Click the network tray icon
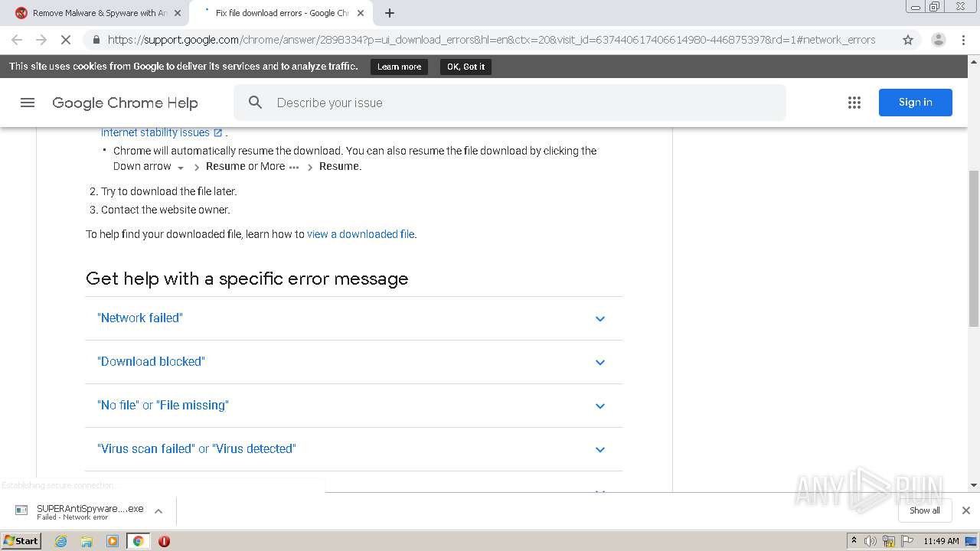Viewport: 980px width, 551px height. (x=889, y=541)
